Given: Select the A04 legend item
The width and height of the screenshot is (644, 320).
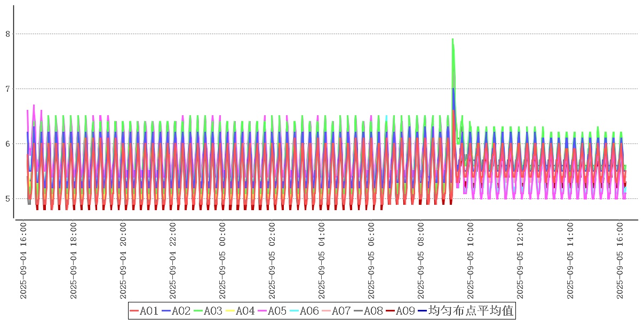Looking at the screenshot, I should pos(240,311).
